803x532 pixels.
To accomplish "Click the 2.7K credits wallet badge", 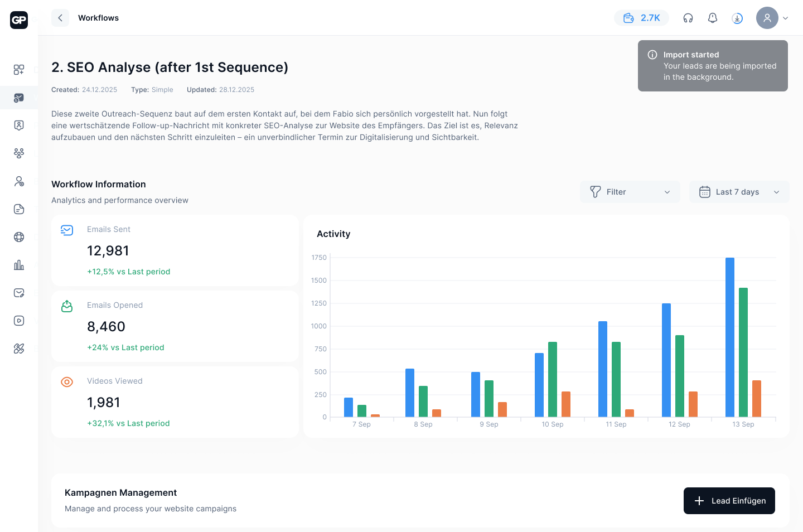I will [641, 18].
